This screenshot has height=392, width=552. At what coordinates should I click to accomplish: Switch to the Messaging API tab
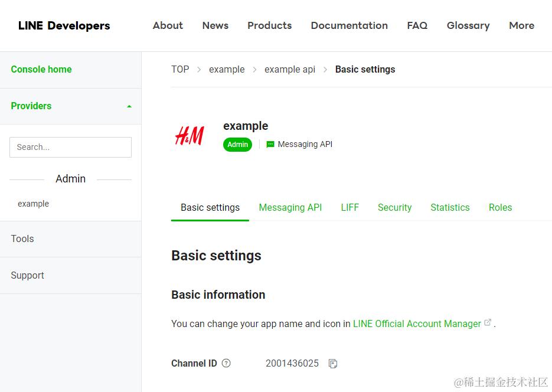[290, 208]
